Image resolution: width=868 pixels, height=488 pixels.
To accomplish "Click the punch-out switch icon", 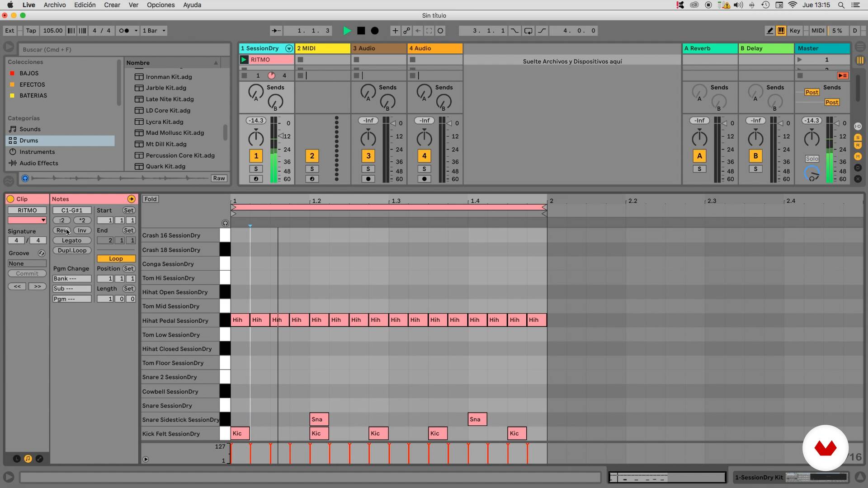I will coord(542,31).
